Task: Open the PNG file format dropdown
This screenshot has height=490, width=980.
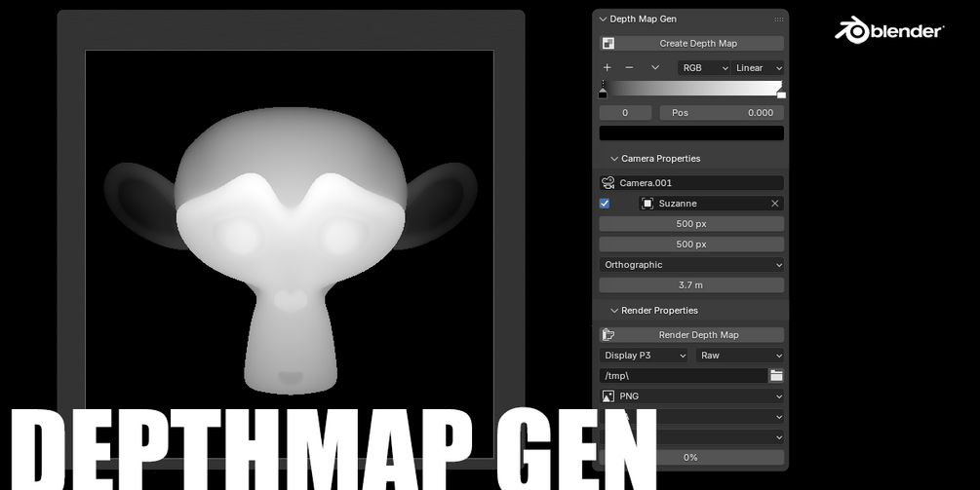Action: 691,396
